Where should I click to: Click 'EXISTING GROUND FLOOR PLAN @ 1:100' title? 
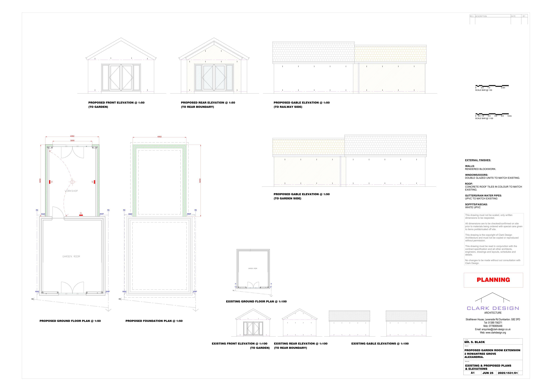(256, 301)
